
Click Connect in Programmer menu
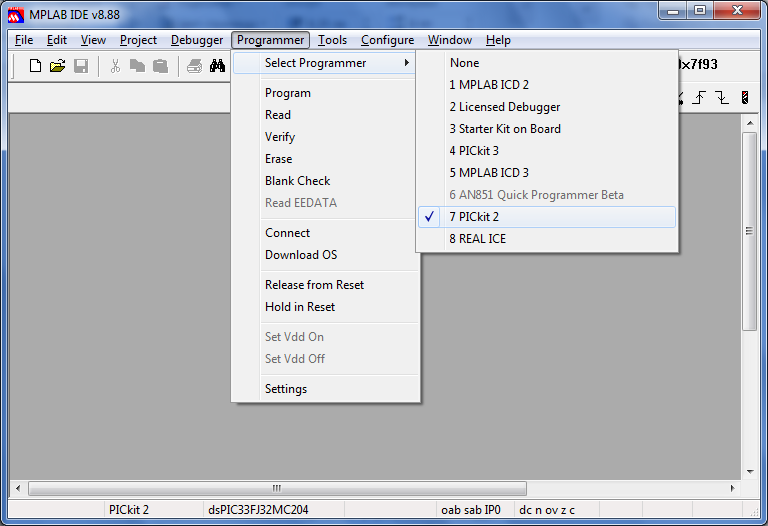pos(325,233)
